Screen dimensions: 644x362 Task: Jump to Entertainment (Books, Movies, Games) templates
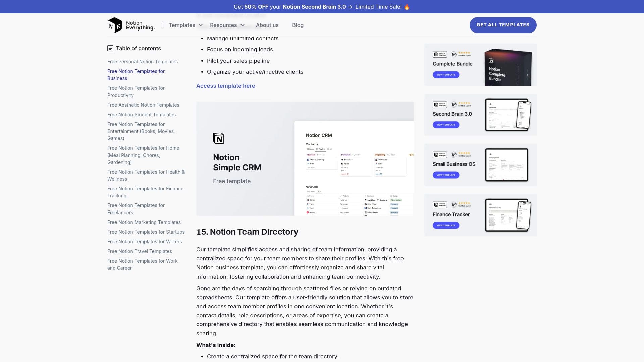(141, 131)
